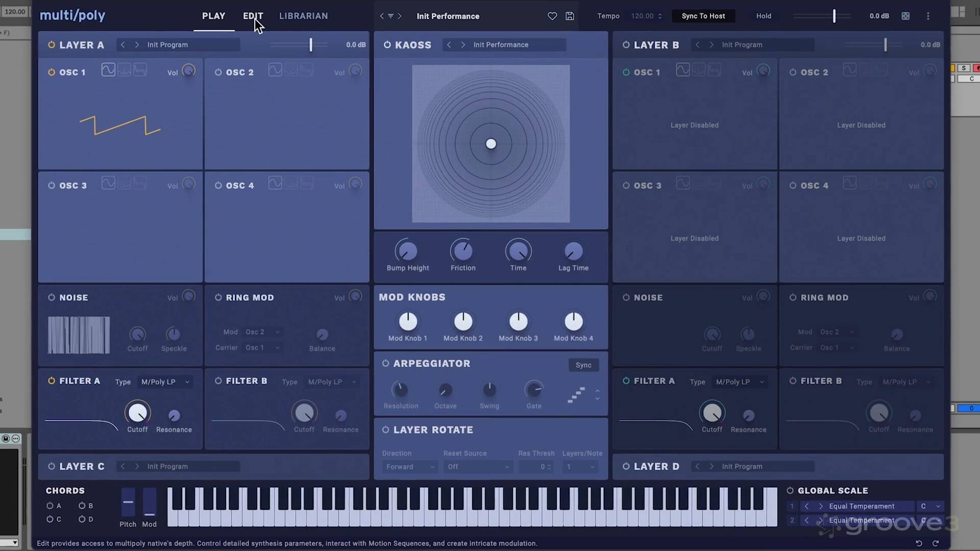Expand Layer Rotate Direction dropdown
Image resolution: width=980 pixels, height=551 pixels.
(x=410, y=467)
